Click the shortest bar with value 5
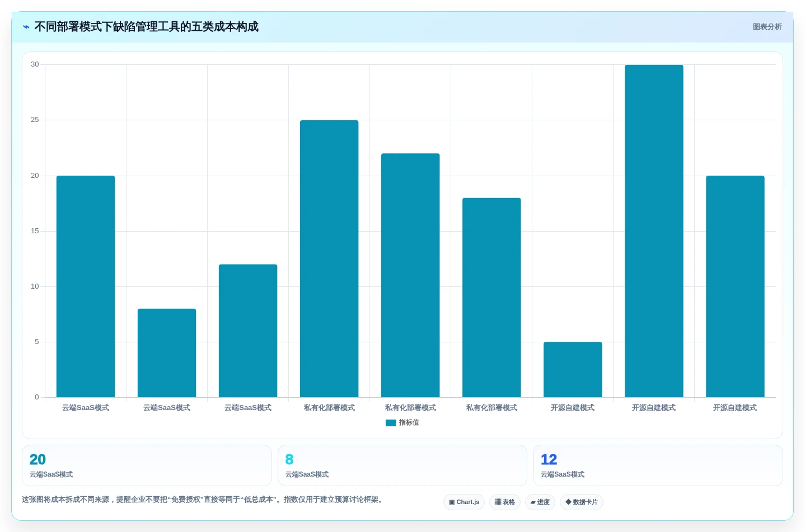The height and width of the screenshot is (532, 805). tap(573, 370)
